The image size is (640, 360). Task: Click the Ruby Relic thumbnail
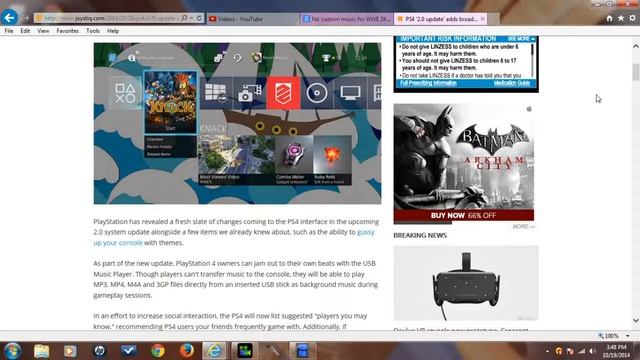coord(332,160)
